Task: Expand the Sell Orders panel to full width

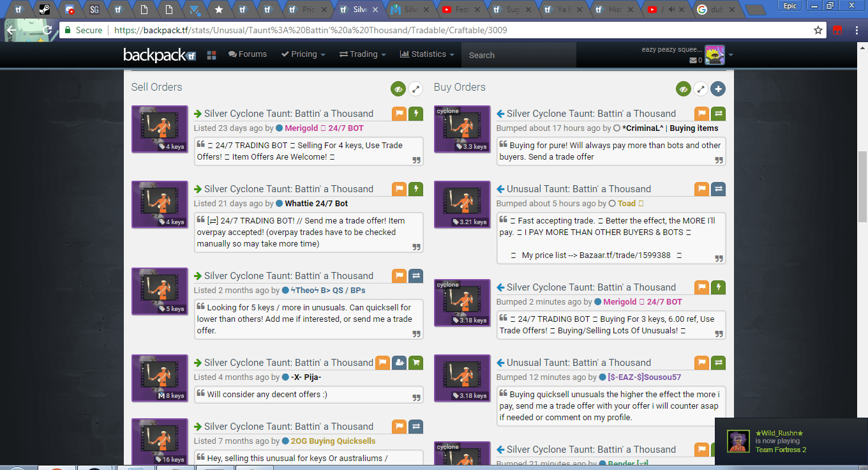Action: (x=415, y=89)
